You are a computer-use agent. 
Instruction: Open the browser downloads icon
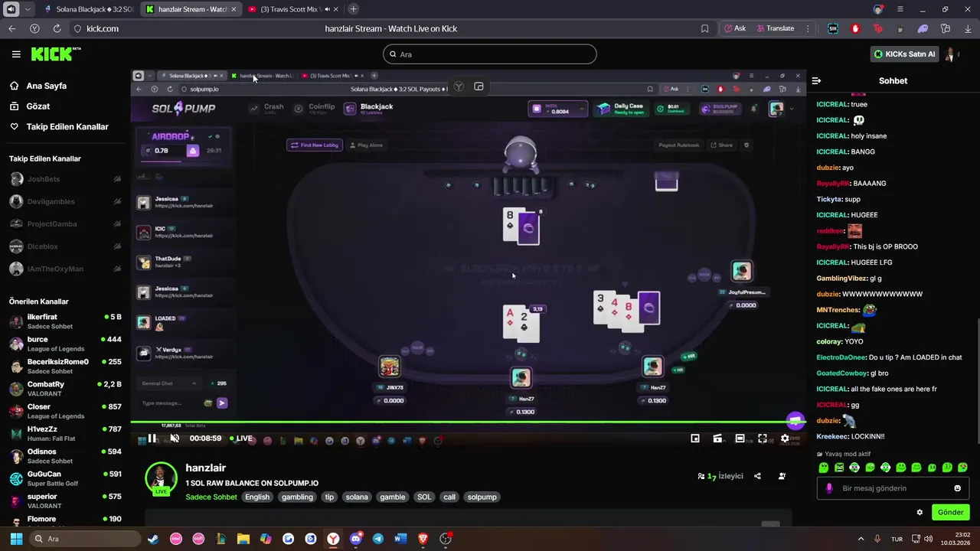[x=968, y=28]
